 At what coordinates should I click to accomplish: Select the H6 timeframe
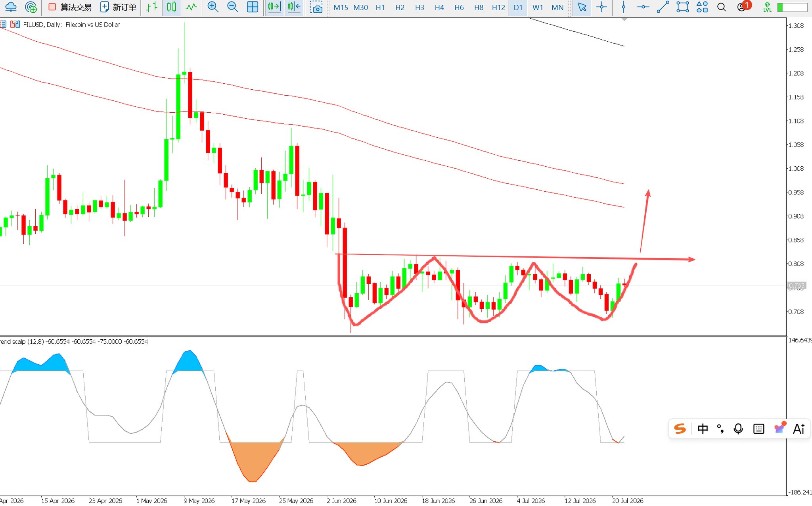[459, 8]
